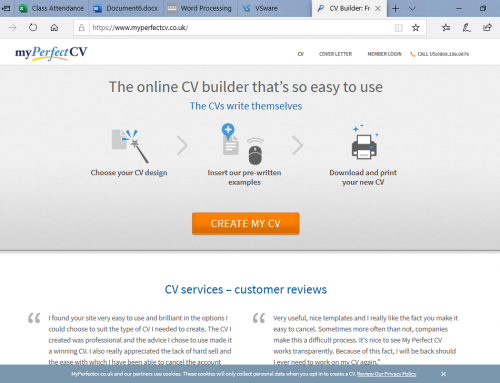Screen dimensions: 500x383
Task: Go to the browser home page
Action: pos(54,27)
